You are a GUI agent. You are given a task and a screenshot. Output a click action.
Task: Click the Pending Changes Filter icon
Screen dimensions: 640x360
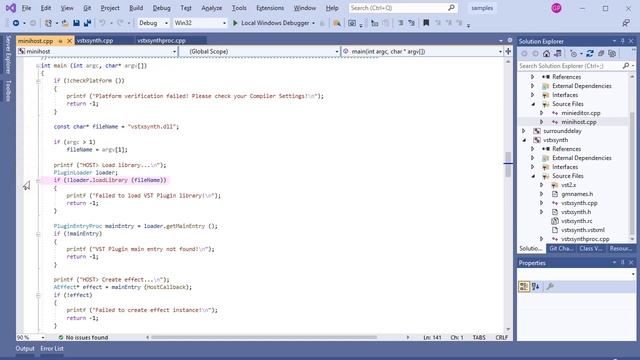pos(573,53)
